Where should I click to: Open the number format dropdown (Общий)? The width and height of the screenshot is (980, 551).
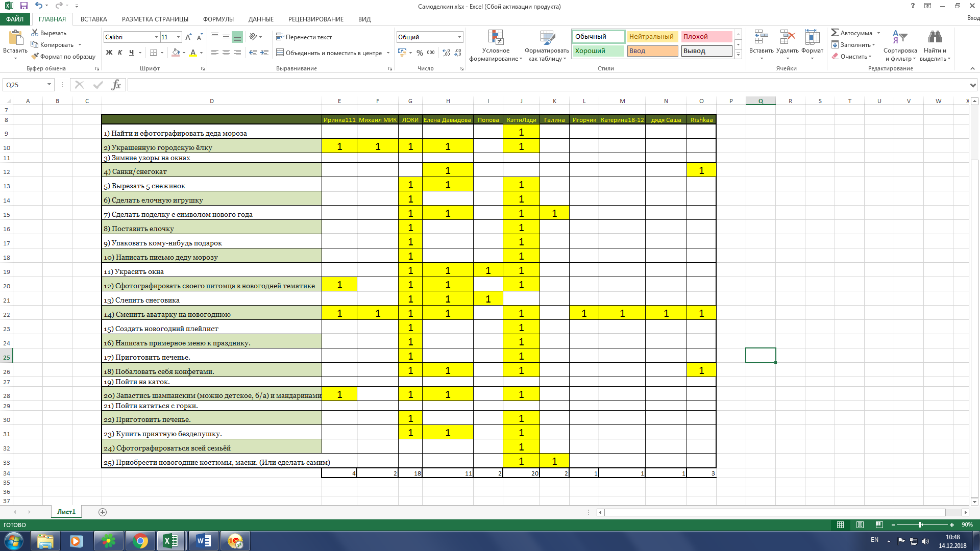click(459, 37)
